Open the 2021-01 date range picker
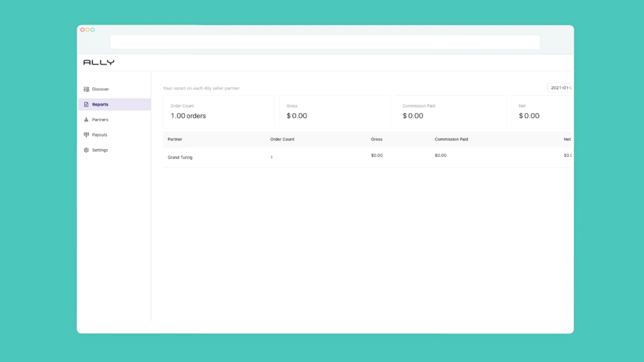The height and width of the screenshot is (362, 644). [x=560, y=88]
